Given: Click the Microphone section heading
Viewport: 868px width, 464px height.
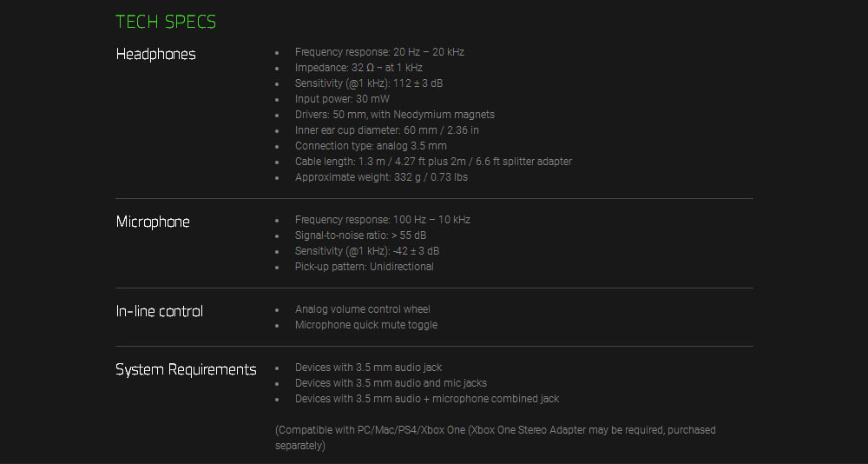Looking at the screenshot, I should (153, 222).
